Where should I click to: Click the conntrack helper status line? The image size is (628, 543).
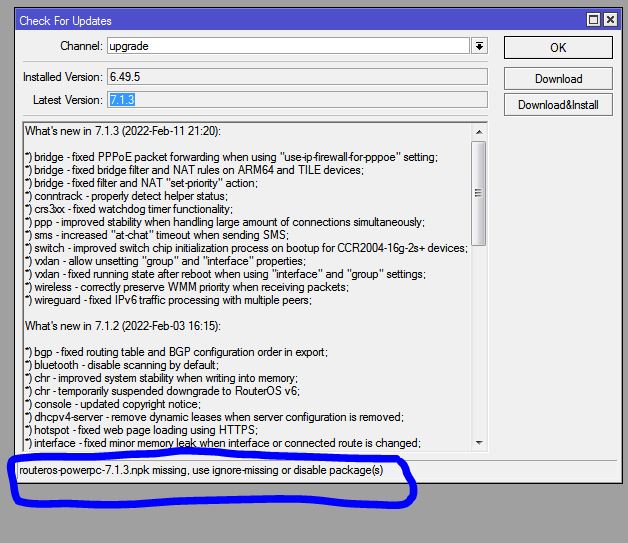click(x=126, y=196)
